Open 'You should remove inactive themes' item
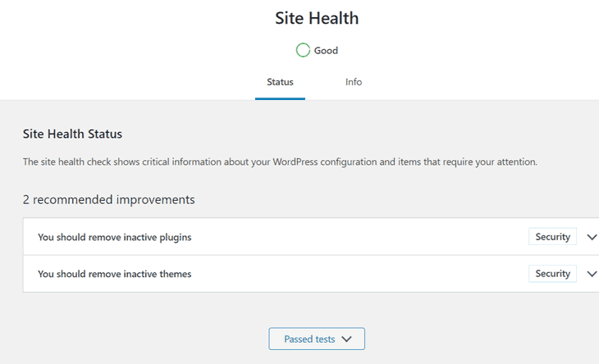 114,274
